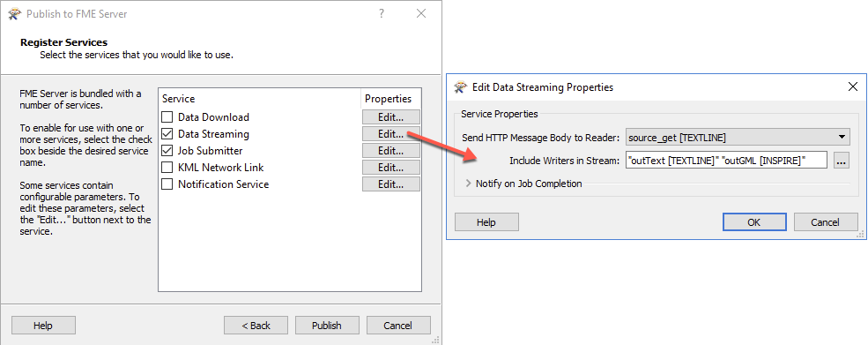Enable the Data Download service checkbox
Image resolution: width=868 pixels, height=345 pixels.
[167, 117]
